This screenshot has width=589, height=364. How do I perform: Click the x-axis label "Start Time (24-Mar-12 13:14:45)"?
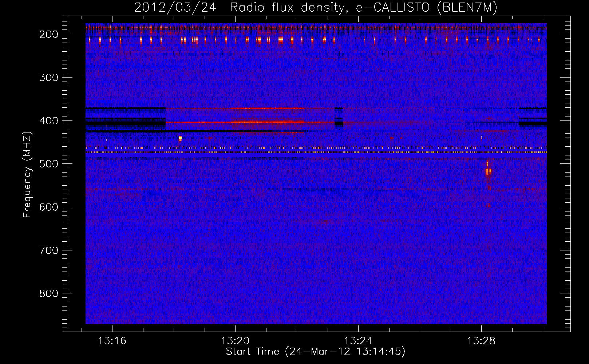coord(316,352)
